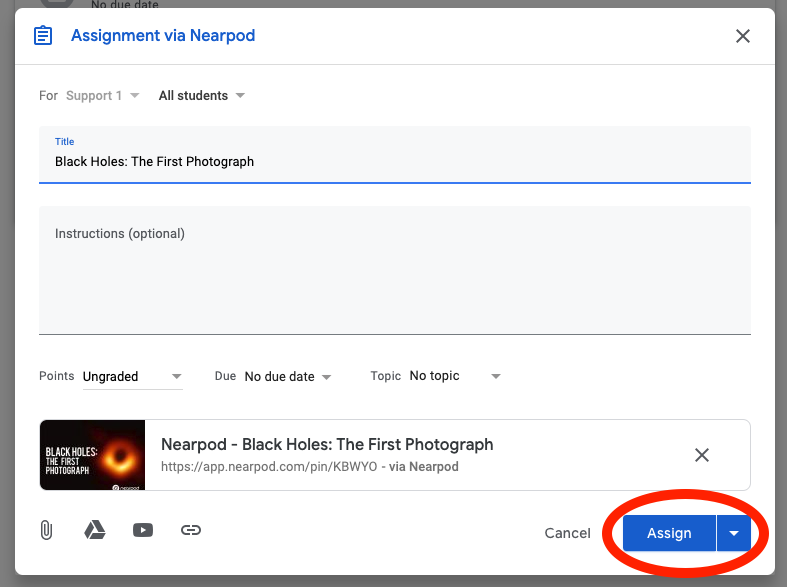Remove the Nearpod attachment with its X
Screen dimensions: 787x587
(x=701, y=455)
